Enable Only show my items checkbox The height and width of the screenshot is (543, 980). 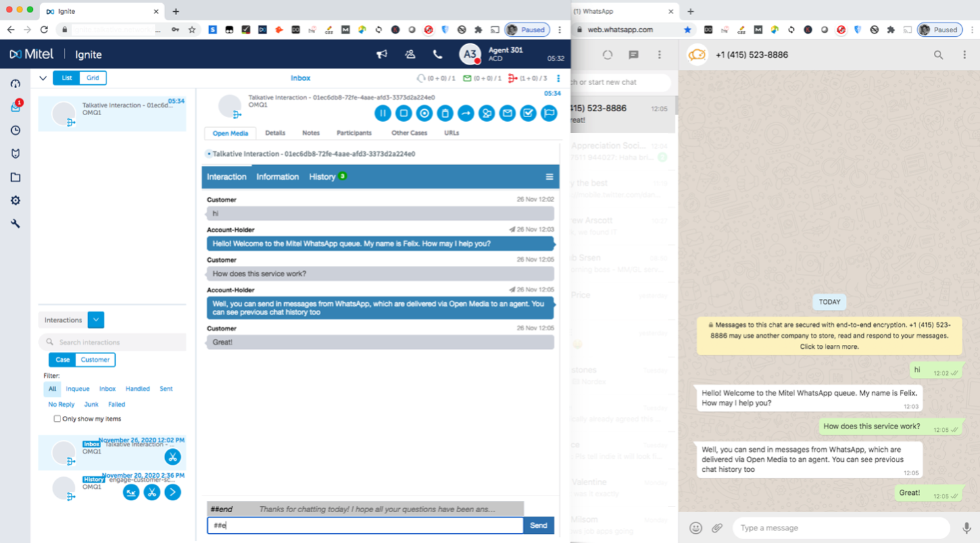click(57, 419)
